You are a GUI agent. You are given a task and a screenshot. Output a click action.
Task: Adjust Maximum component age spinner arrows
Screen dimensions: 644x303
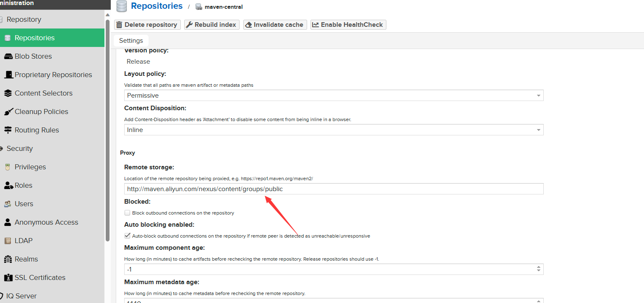[x=539, y=269]
